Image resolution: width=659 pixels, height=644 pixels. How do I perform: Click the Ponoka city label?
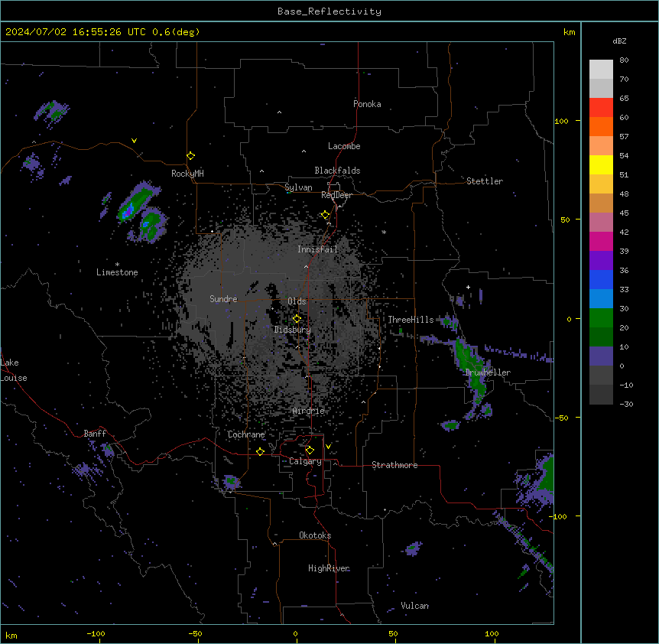click(x=367, y=104)
